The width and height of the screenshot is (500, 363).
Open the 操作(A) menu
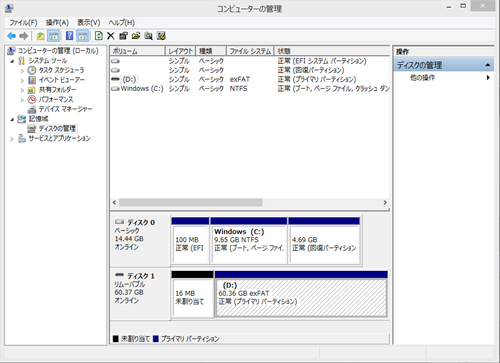click(57, 23)
